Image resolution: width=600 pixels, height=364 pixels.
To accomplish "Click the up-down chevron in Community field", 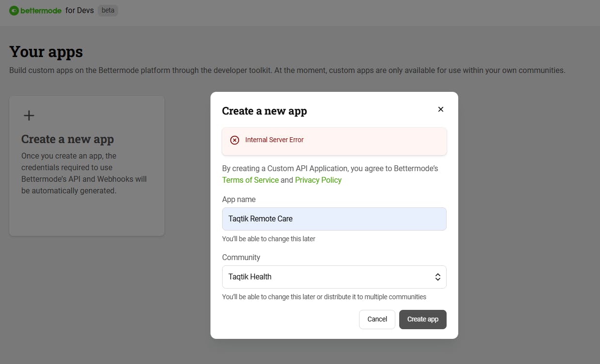I will pyautogui.click(x=437, y=277).
